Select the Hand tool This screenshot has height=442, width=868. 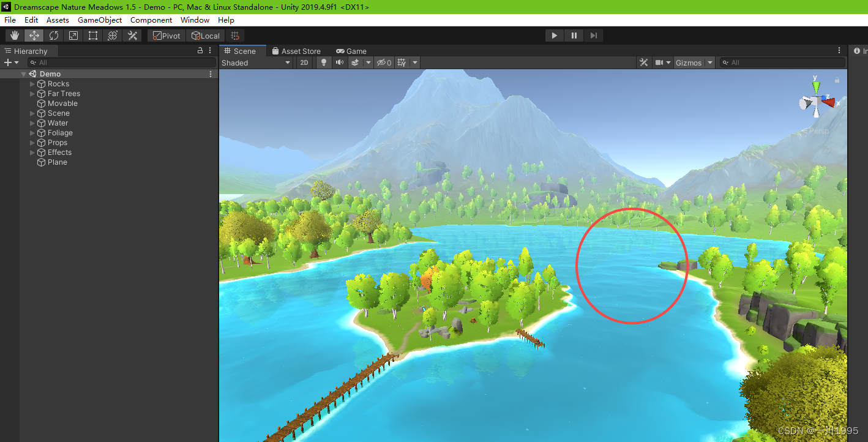click(15, 36)
